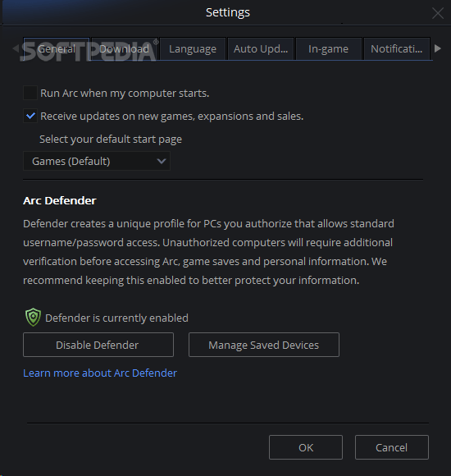Open the Games (Default) start page dropdown
This screenshot has height=476, width=451.
click(x=97, y=161)
